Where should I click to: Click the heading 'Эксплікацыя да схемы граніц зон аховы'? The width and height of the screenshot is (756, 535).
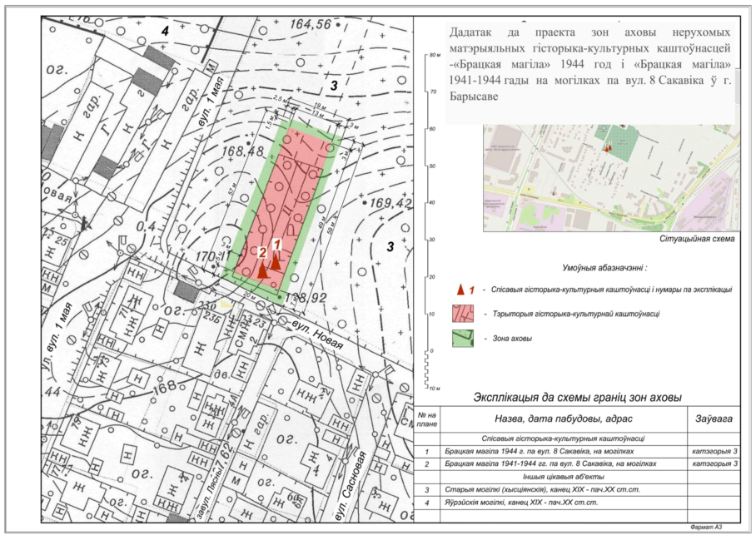(x=578, y=398)
